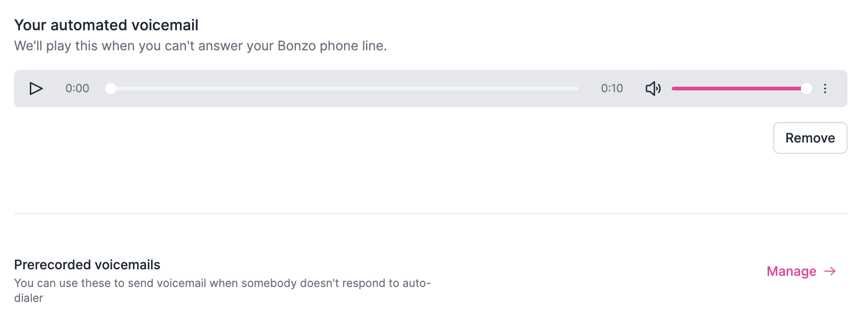868x328 pixels.
Task: Open prerecorded voicemails with the Manage link
Action: click(x=792, y=271)
